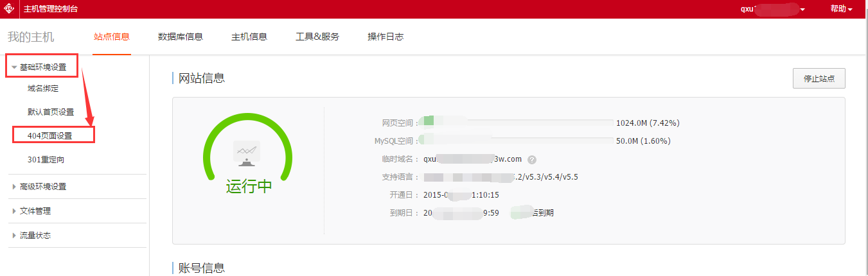The image size is (868, 276).
Task: Expand the 文件管理 section
Action: 35,211
